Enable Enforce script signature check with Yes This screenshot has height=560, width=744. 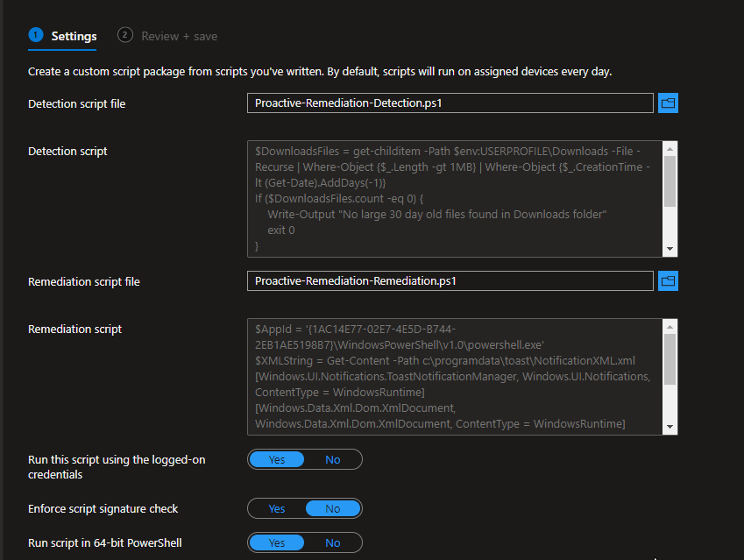(x=277, y=509)
